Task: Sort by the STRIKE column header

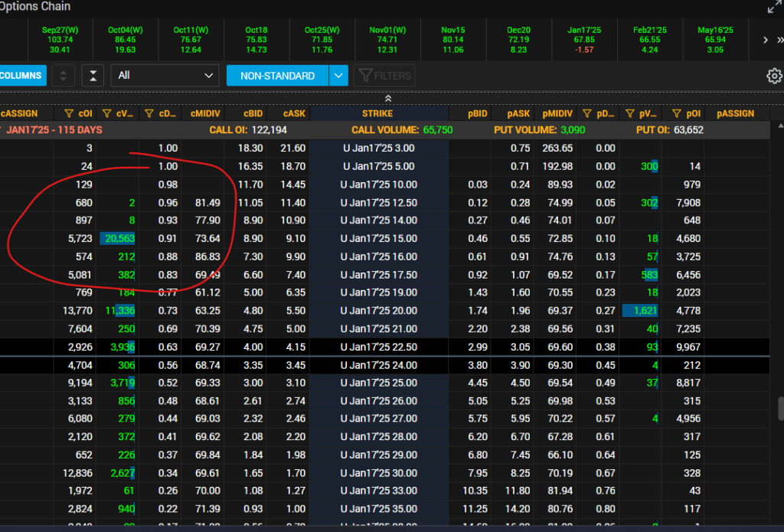Action: tap(377, 113)
